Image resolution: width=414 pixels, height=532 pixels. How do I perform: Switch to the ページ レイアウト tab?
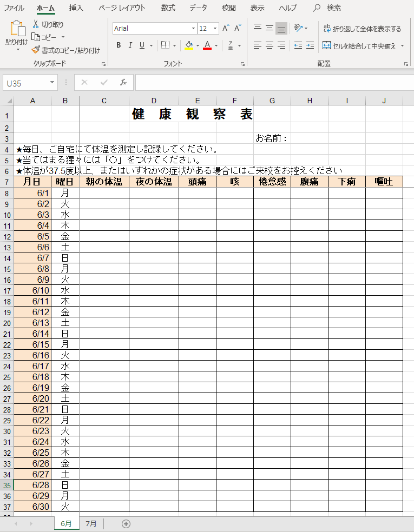(122, 8)
